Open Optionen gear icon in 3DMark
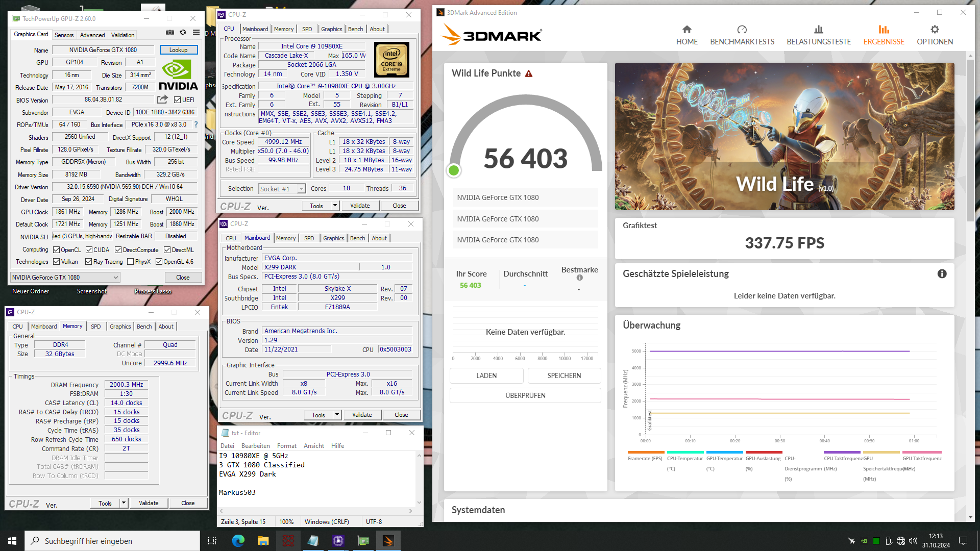980x551 pixels. (x=935, y=30)
